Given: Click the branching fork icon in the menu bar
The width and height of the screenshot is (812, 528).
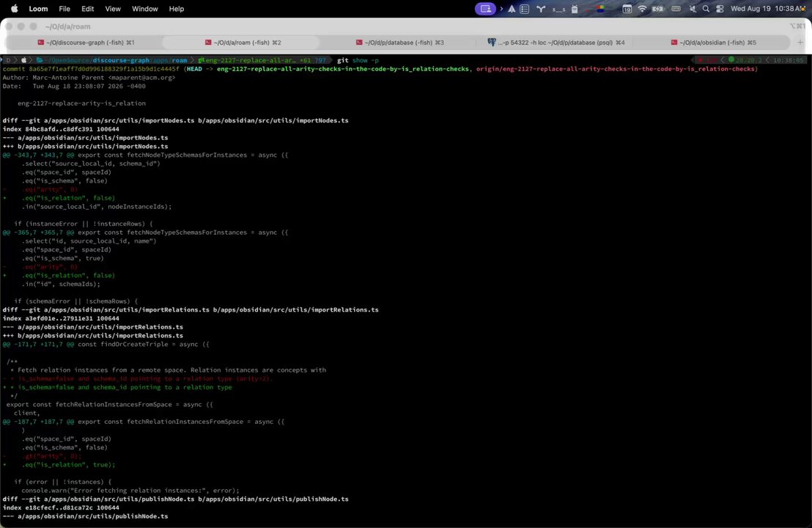Looking at the screenshot, I should (541, 9).
